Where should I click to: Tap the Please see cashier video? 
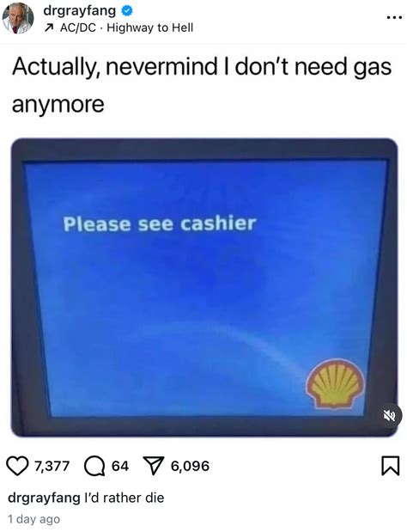204,287
